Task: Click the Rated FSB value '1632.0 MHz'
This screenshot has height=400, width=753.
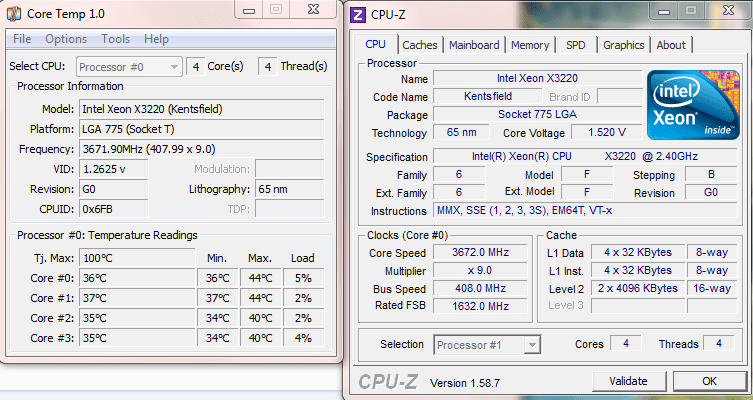Action: 480,306
